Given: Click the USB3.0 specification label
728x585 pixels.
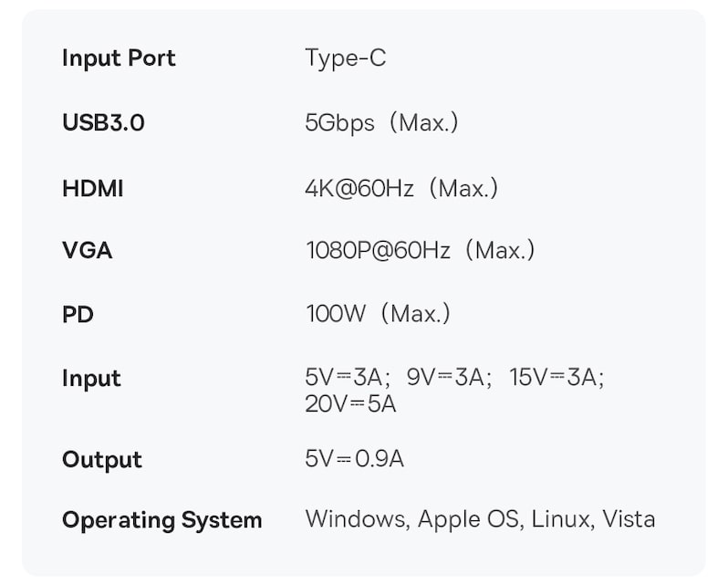Looking at the screenshot, I should coord(103,123).
